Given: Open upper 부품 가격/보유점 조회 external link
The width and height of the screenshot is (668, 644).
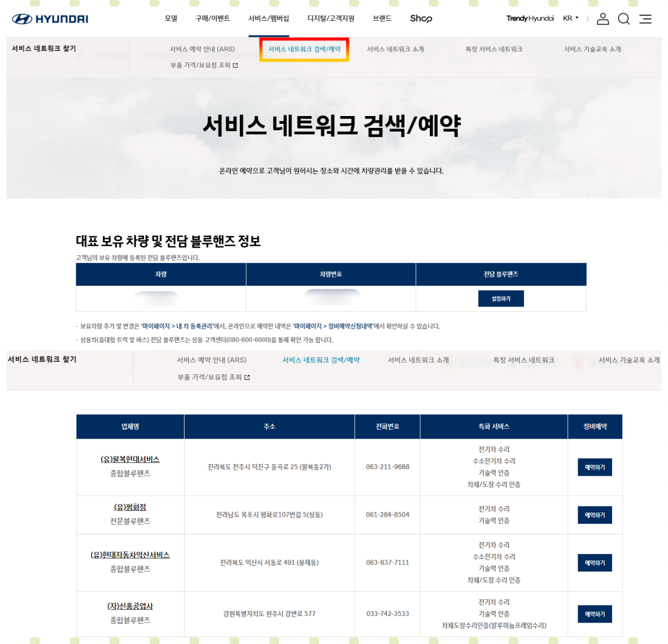Looking at the screenshot, I should (204, 65).
